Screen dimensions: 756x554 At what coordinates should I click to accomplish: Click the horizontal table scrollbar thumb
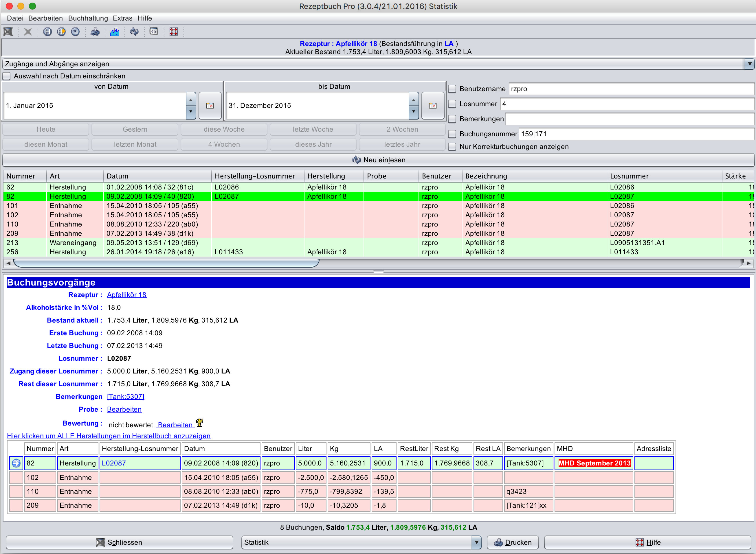click(166, 263)
